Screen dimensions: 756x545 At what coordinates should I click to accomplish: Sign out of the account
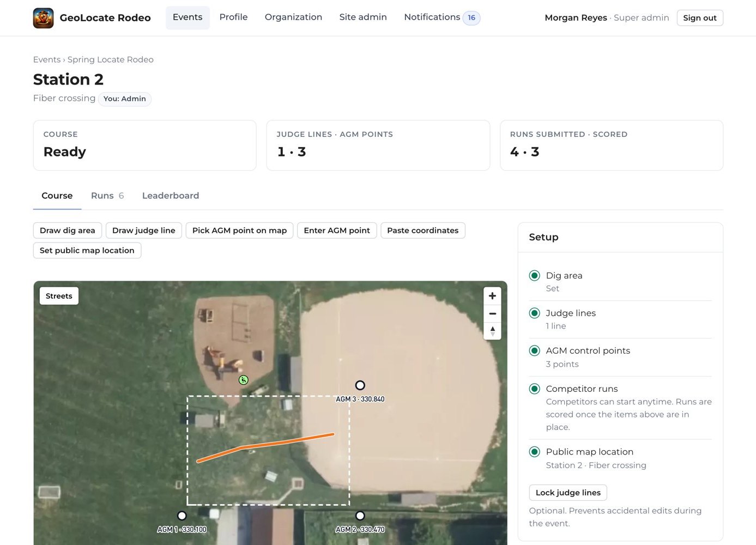(x=700, y=18)
